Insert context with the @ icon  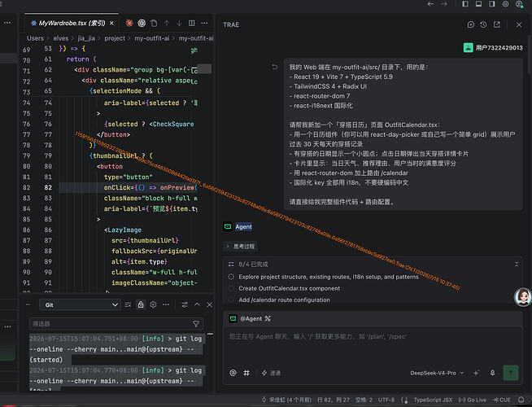click(x=233, y=373)
